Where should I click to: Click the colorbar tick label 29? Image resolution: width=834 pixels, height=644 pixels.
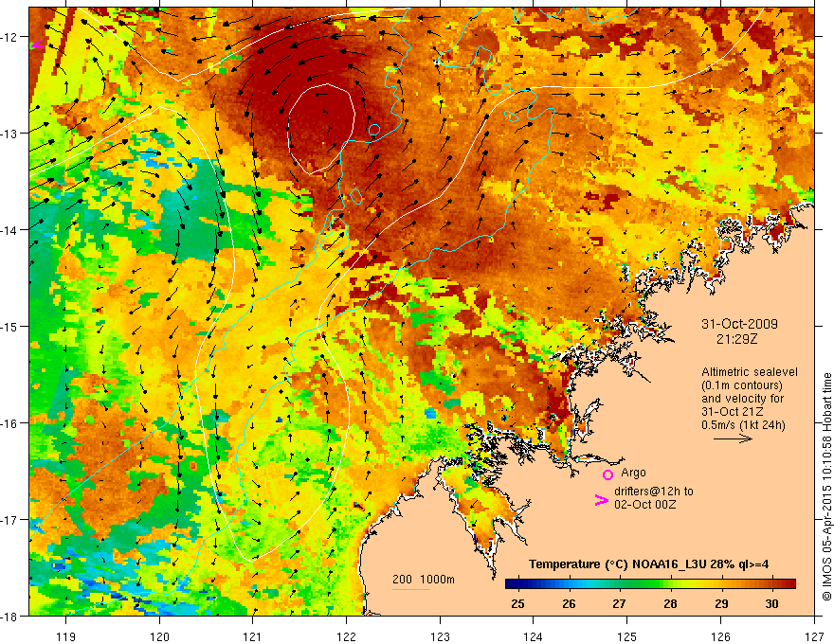click(x=721, y=603)
